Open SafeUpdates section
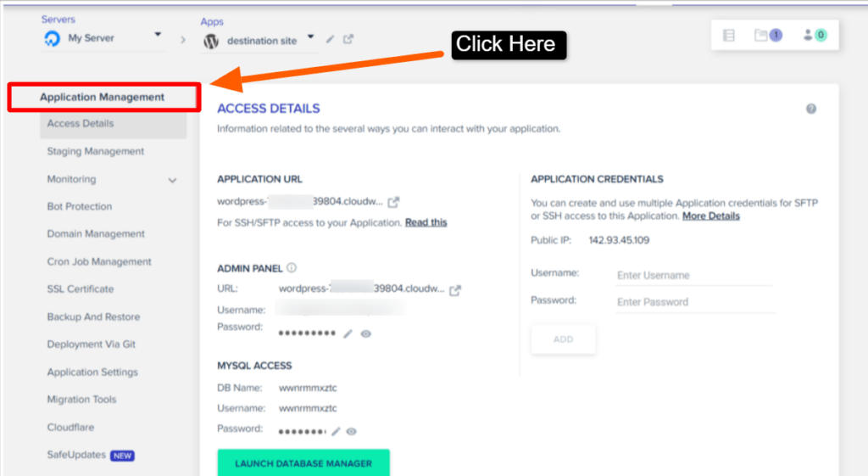 (x=76, y=455)
